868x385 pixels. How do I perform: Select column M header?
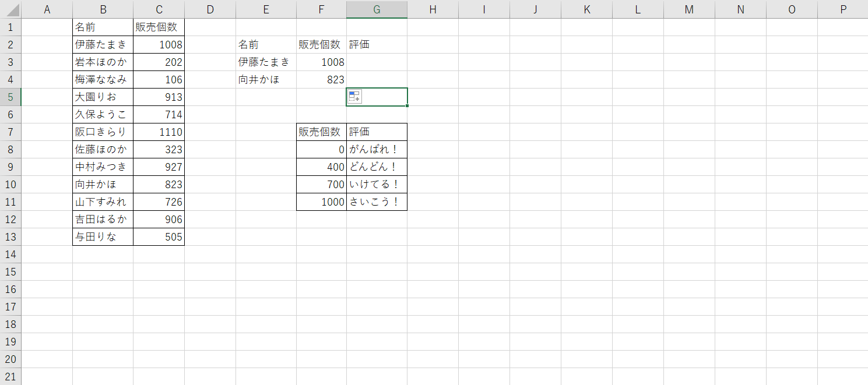tap(689, 9)
